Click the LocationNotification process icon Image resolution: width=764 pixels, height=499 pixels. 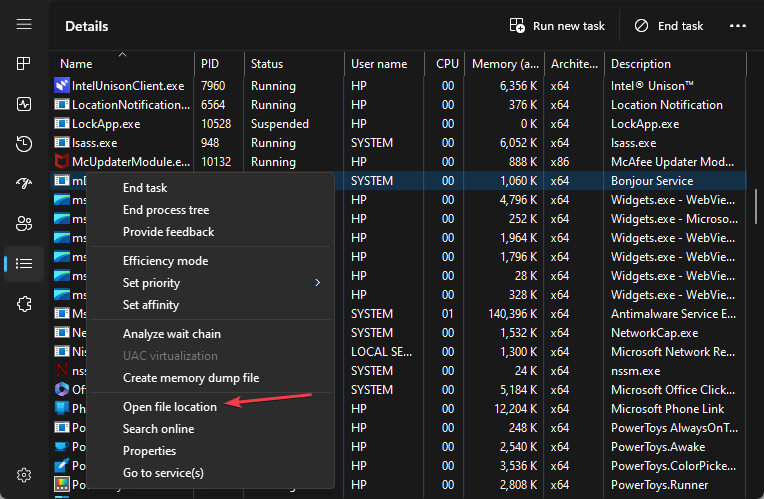(62, 104)
